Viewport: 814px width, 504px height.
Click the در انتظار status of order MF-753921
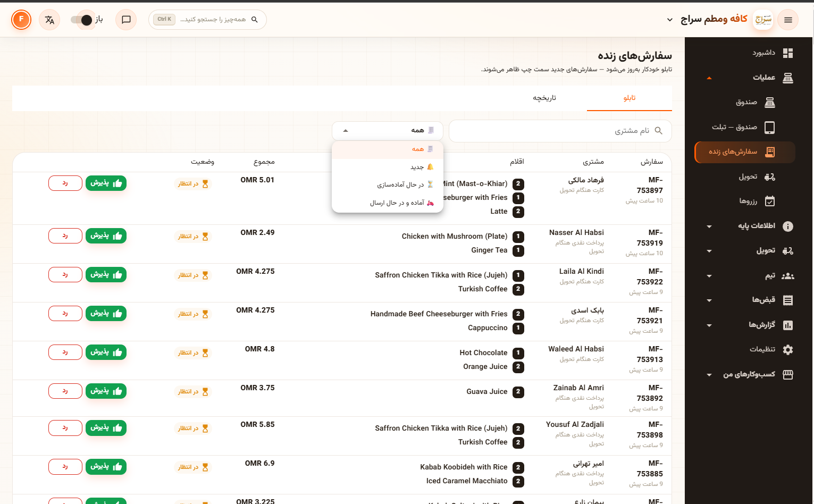click(193, 314)
